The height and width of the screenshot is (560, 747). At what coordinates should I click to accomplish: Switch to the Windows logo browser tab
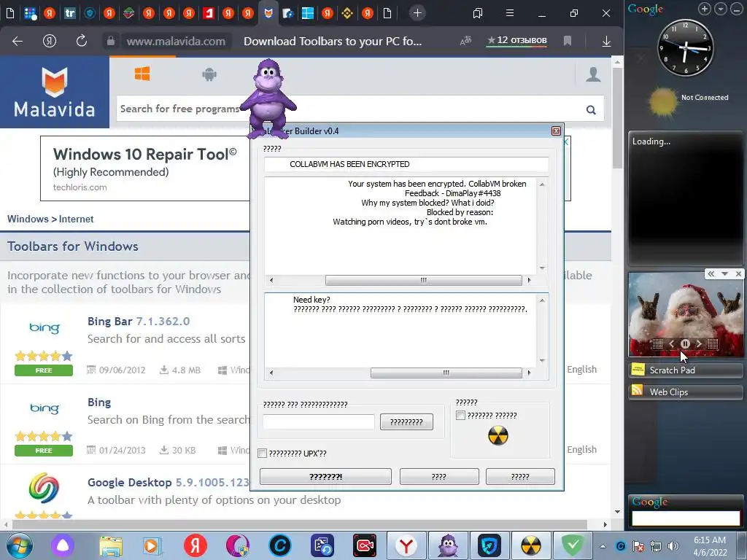(308, 13)
